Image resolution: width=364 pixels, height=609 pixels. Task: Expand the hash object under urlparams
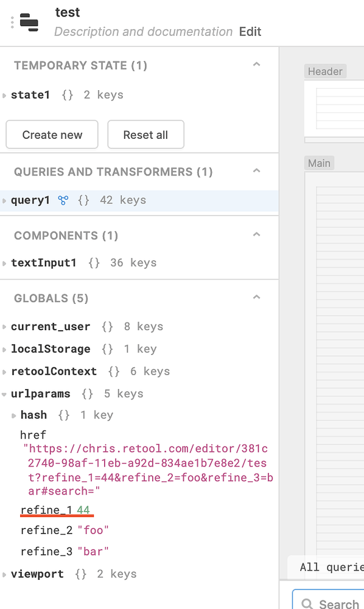[13, 415]
